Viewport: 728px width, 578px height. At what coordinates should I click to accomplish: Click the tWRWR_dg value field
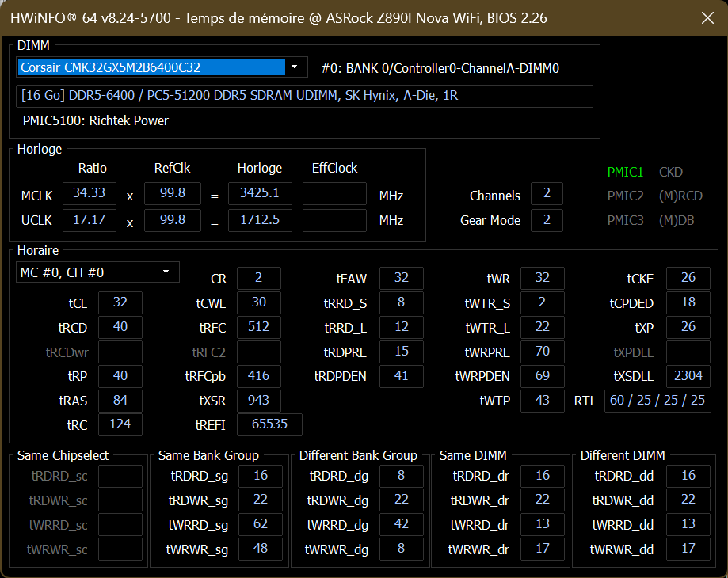click(x=401, y=549)
